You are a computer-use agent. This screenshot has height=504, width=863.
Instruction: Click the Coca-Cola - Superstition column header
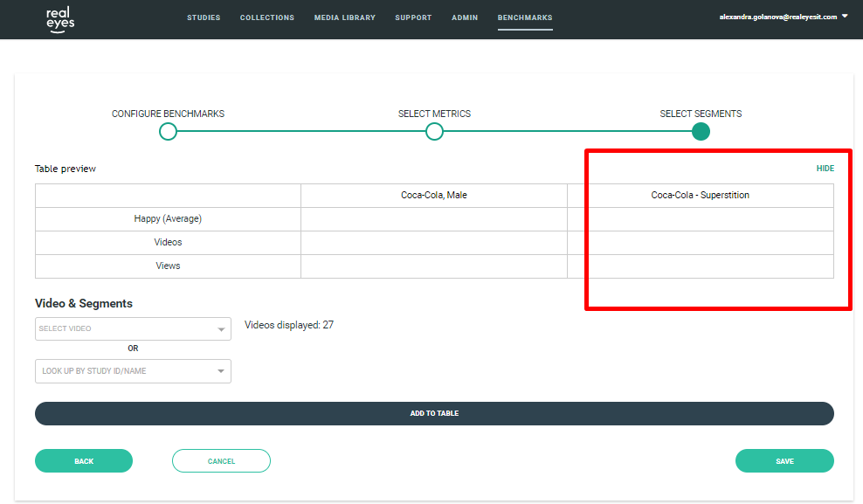point(700,196)
